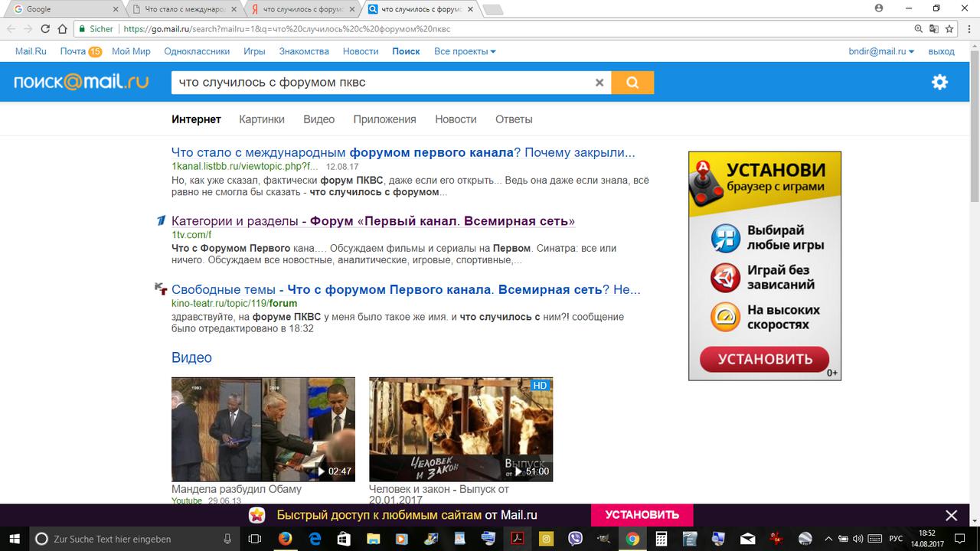Expand the Все проекты dropdown

coord(465,51)
